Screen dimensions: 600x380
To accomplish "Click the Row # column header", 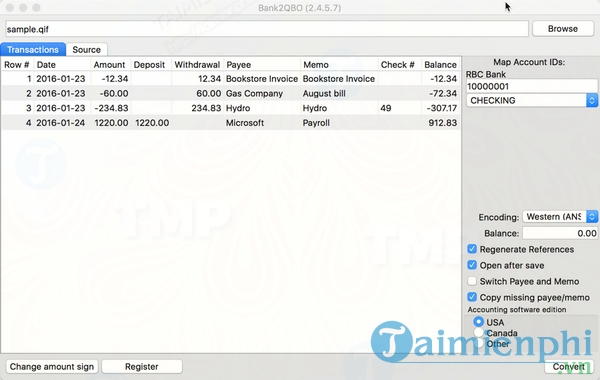I will (16, 65).
